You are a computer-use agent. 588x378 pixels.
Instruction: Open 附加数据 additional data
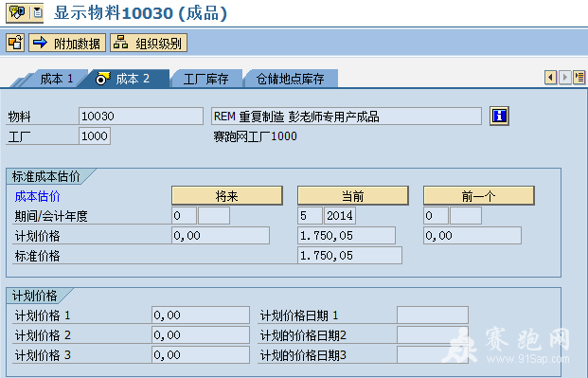tap(67, 43)
